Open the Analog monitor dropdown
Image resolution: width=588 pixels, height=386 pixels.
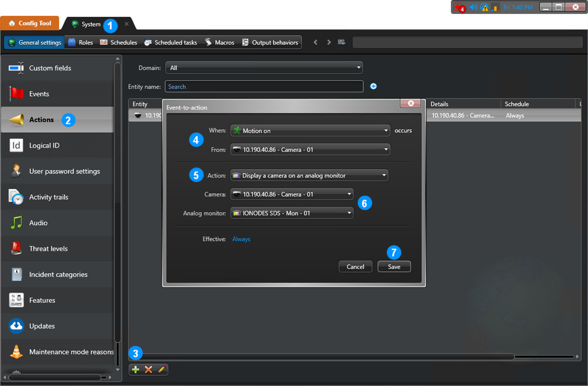click(x=291, y=213)
